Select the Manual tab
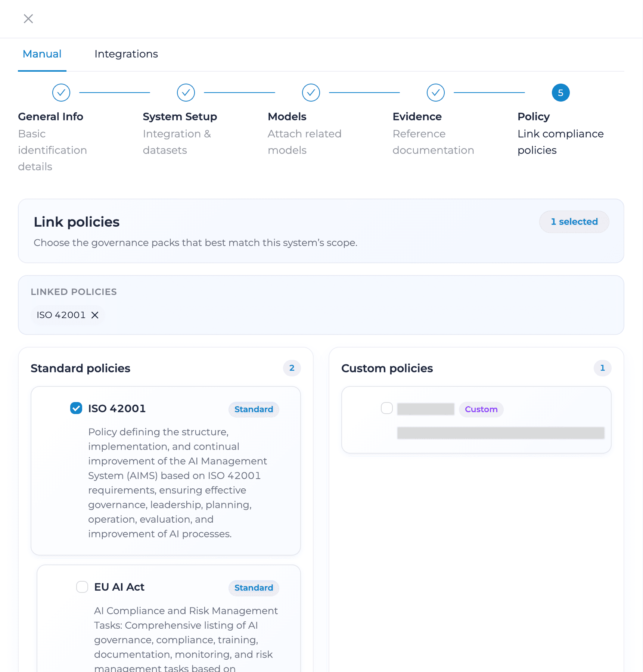This screenshot has height=672, width=643. (x=42, y=54)
